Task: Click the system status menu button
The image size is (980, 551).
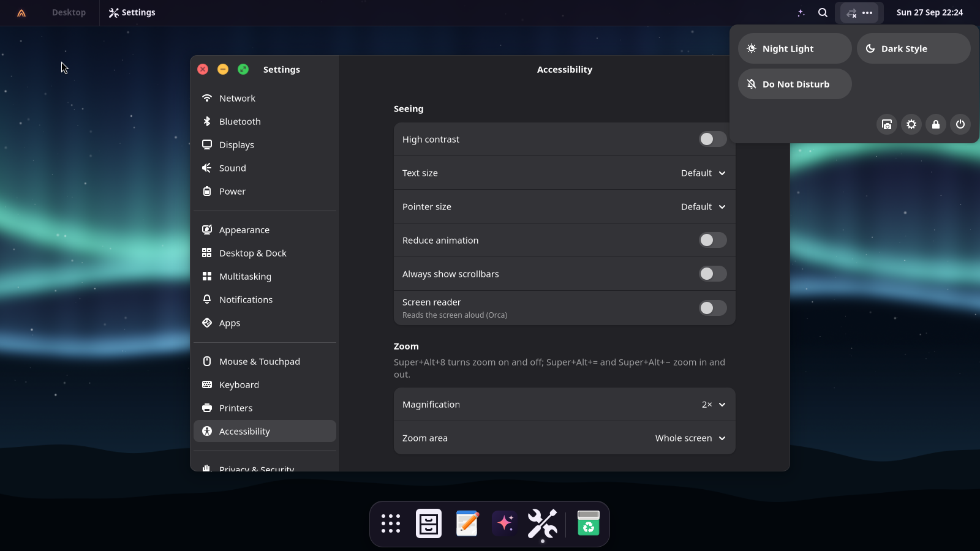Action: click(859, 12)
